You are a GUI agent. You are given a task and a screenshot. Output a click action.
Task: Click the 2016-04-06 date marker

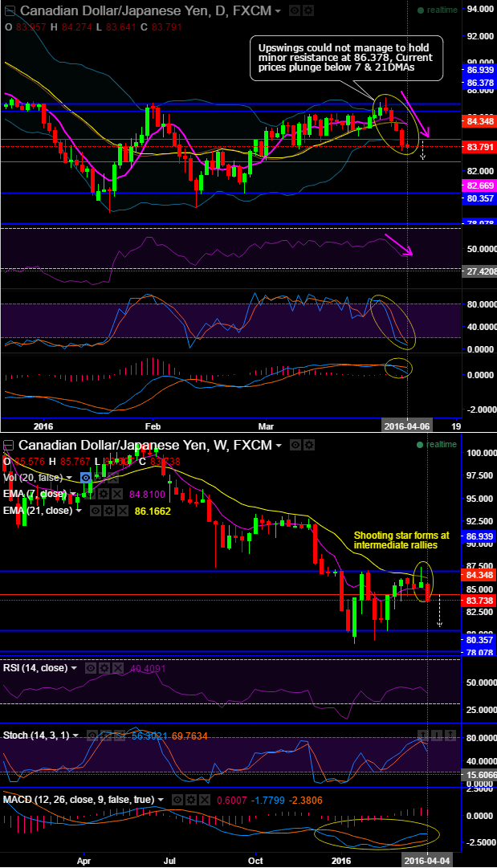coord(407,426)
